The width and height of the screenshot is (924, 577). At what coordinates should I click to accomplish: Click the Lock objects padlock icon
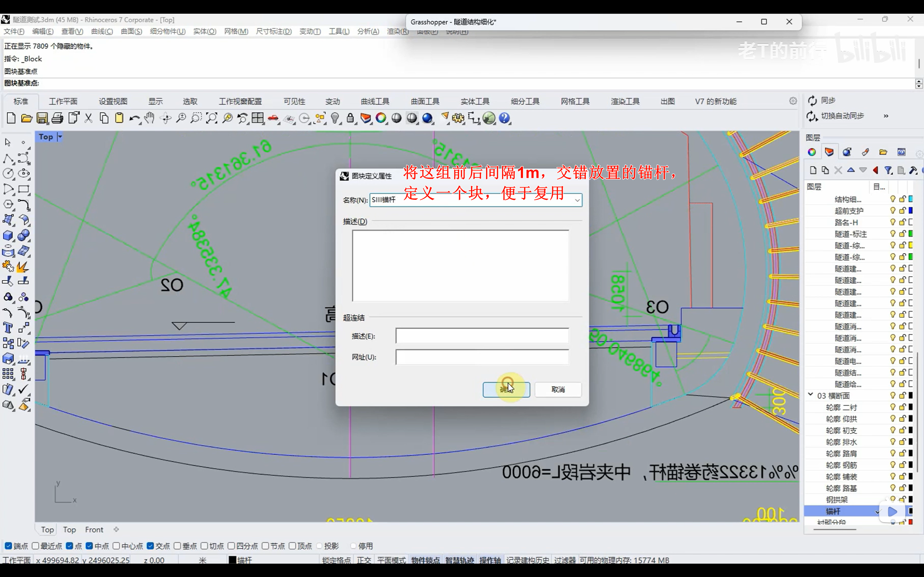[x=350, y=118]
